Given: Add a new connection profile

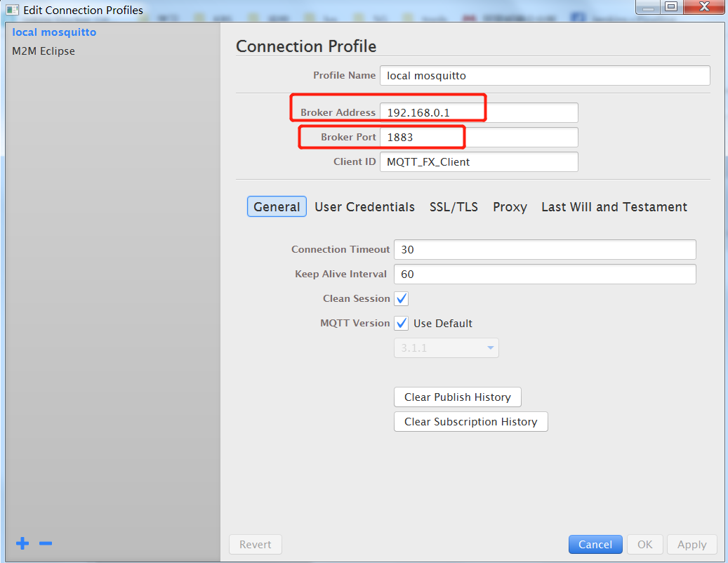Looking at the screenshot, I should [22, 543].
